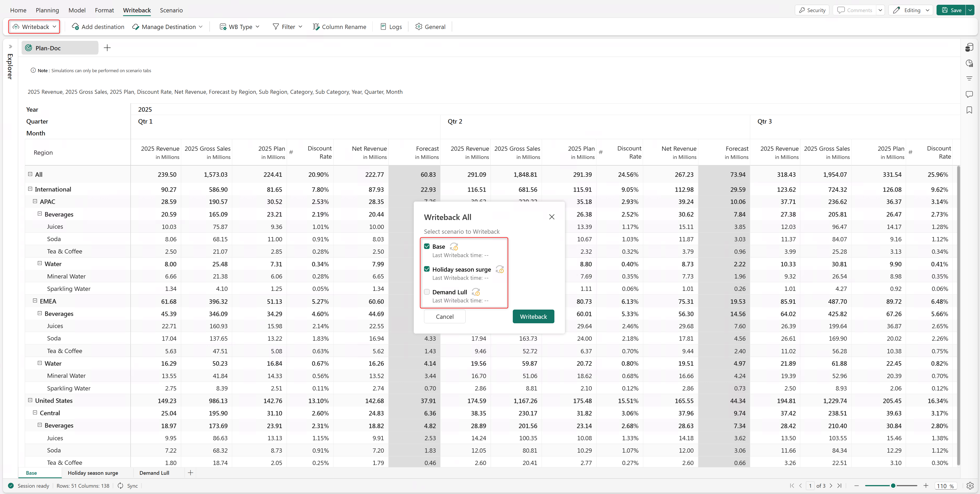Check the Demand Lull scenario checkbox

pyautogui.click(x=427, y=292)
